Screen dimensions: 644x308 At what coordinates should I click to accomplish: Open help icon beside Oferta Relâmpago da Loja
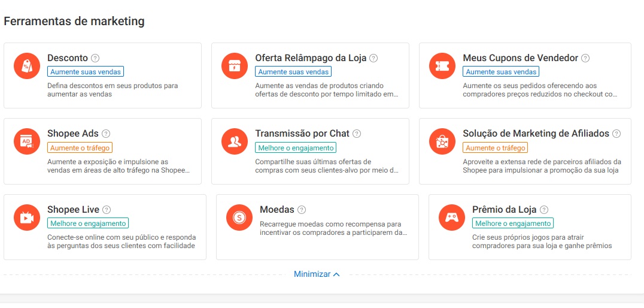[373, 58]
